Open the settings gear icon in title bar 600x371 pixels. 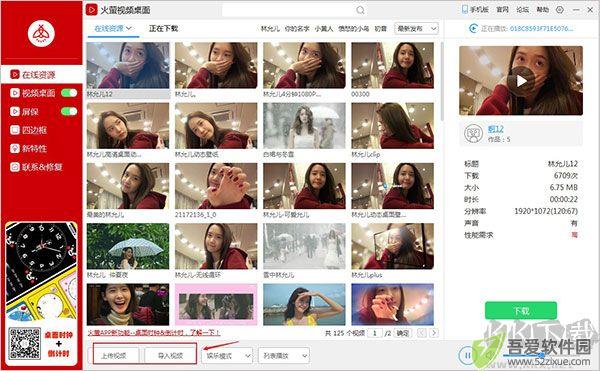560,10
